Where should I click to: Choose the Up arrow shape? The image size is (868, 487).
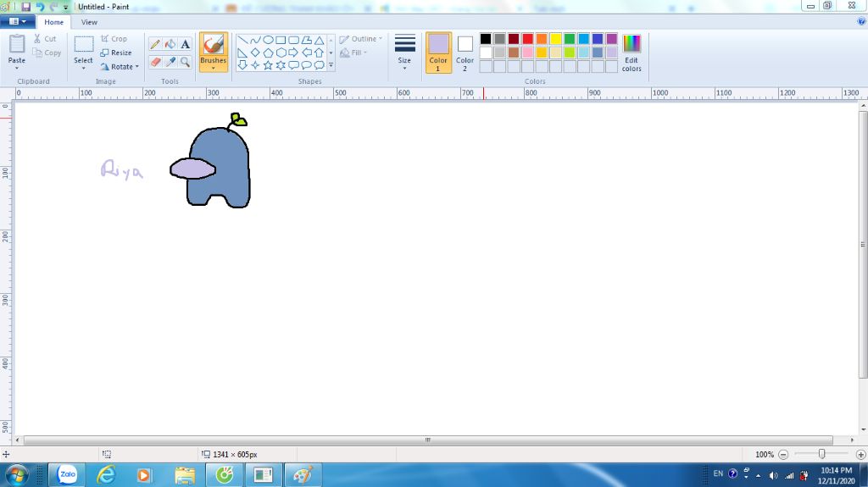(319, 53)
